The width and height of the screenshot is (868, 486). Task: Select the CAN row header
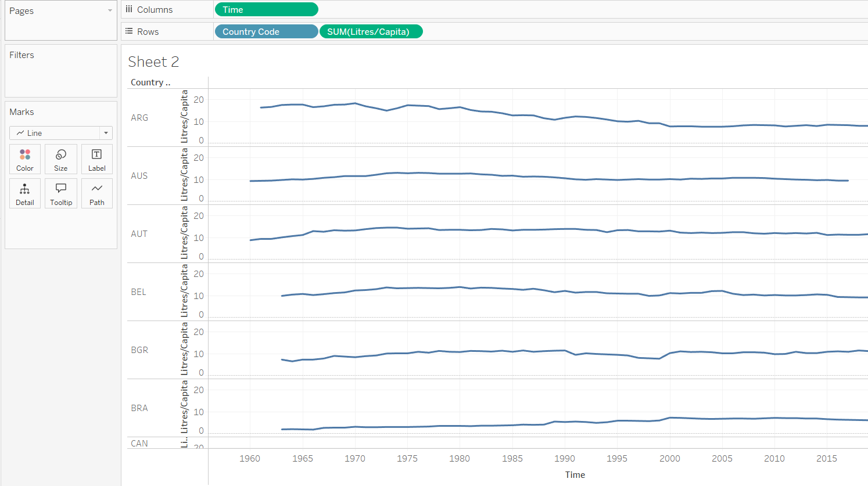pos(139,444)
